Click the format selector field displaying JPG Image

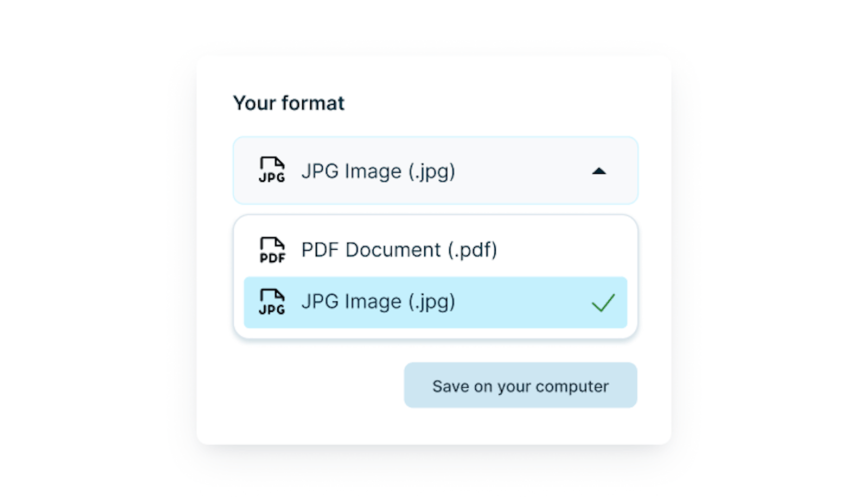point(437,170)
